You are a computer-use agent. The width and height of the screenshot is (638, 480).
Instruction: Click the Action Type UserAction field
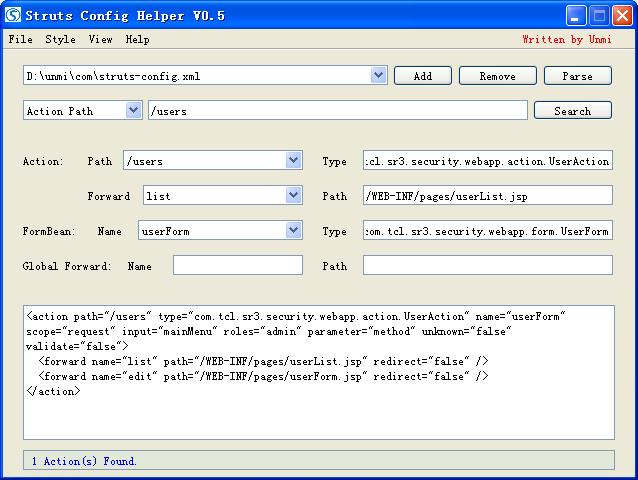tap(487, 161)
